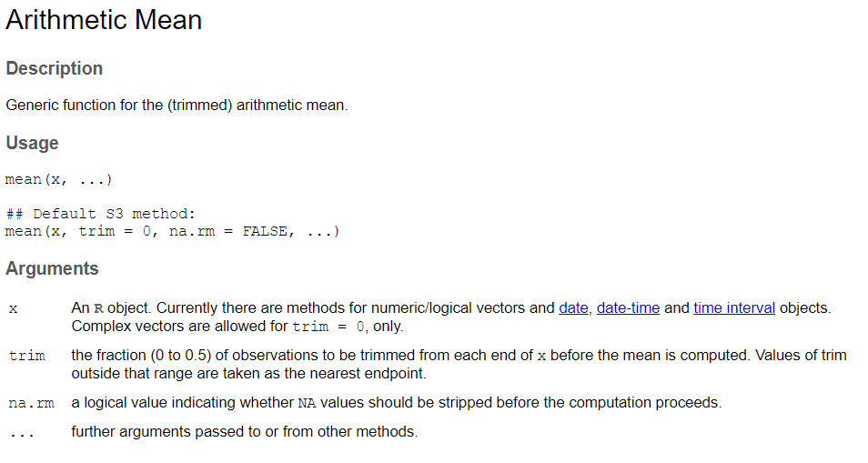Screen dimensions: 868x463
Task: Click the "mean(x, ...)" usage code line
Action: pyautogui.click(x=58, y=179)
